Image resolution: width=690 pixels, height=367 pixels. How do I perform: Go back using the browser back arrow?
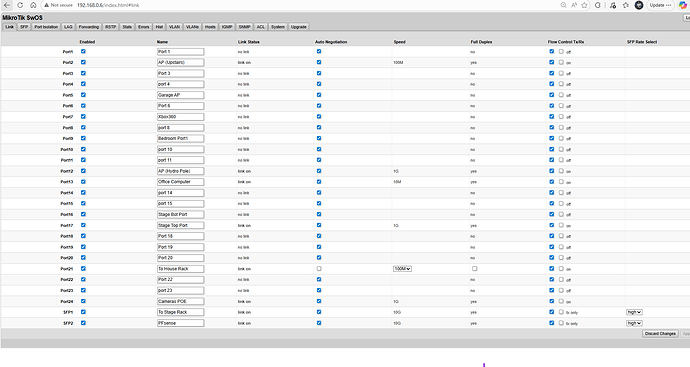tap(7, 5)
